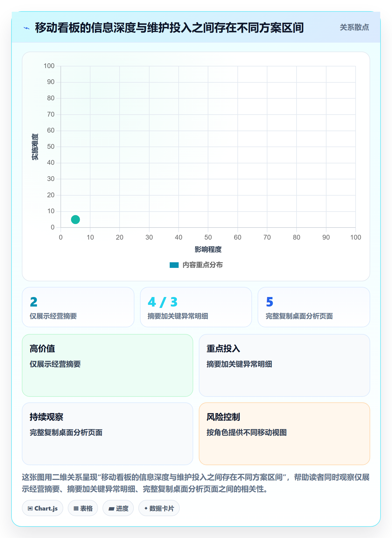Click the 按角色提供不同移动视图 text
This screenshot has width=392, height=538.
pos(247,432)
